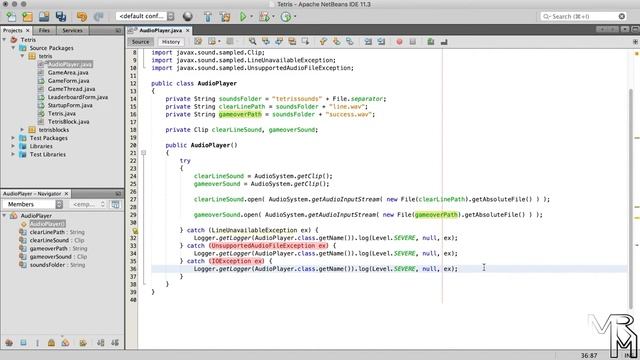Open the Debug Project dropdown arrow
This screenshot has height=360, width=640.
(x=273, y=17)
